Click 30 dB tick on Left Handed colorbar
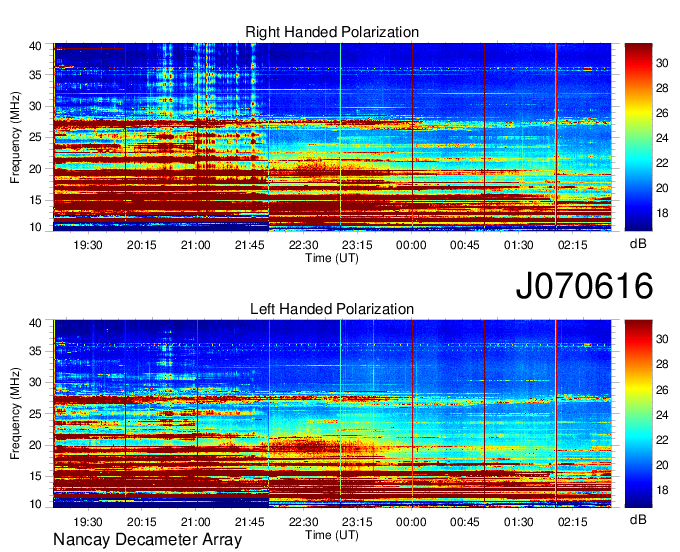Viewport: 680px width, 552px height. coord(662,339)
